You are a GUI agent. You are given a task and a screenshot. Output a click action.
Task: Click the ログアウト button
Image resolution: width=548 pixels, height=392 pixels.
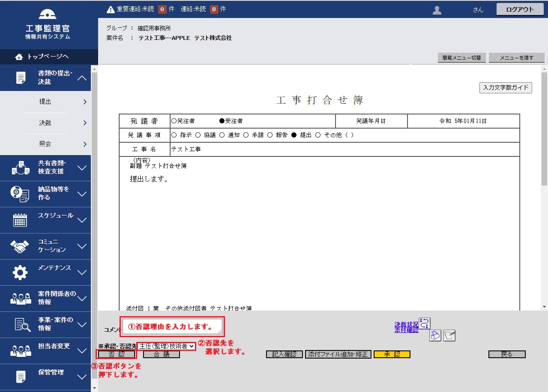pyautogui.click(x=520, y=9)
